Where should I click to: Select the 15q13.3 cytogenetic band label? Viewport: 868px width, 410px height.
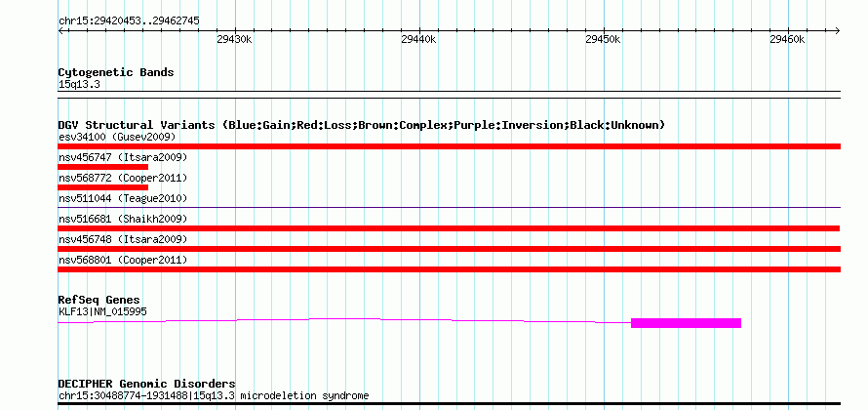79,85
